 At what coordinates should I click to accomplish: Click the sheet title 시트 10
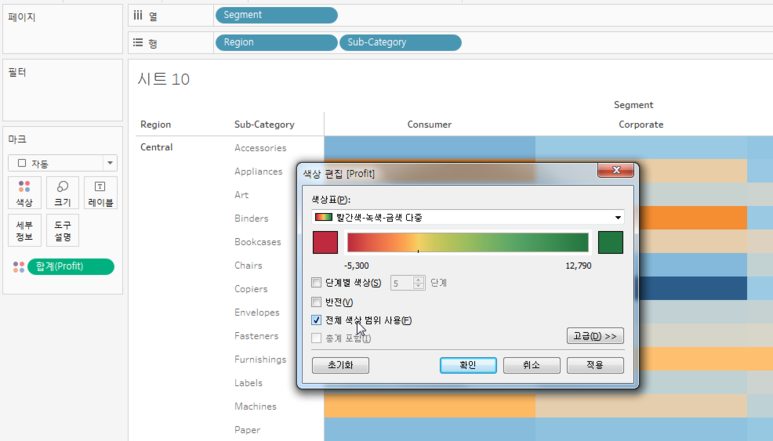163,79
